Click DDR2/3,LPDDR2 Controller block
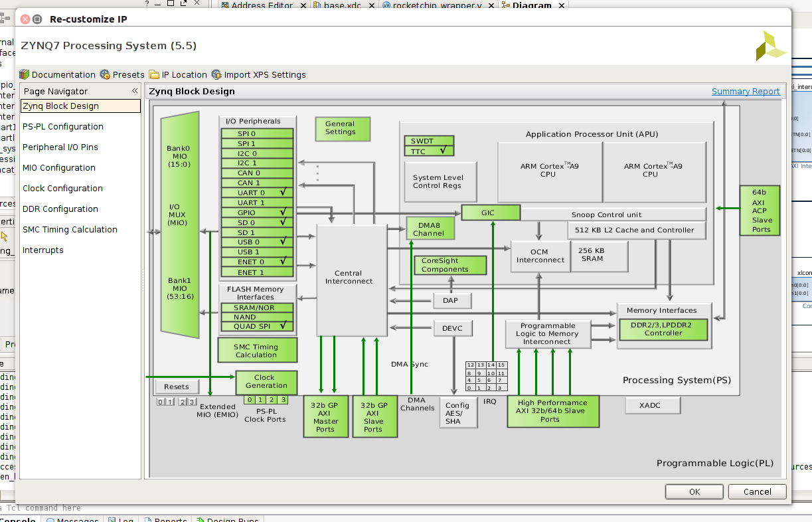Screen dimensions: 812x522 [664, 329]
